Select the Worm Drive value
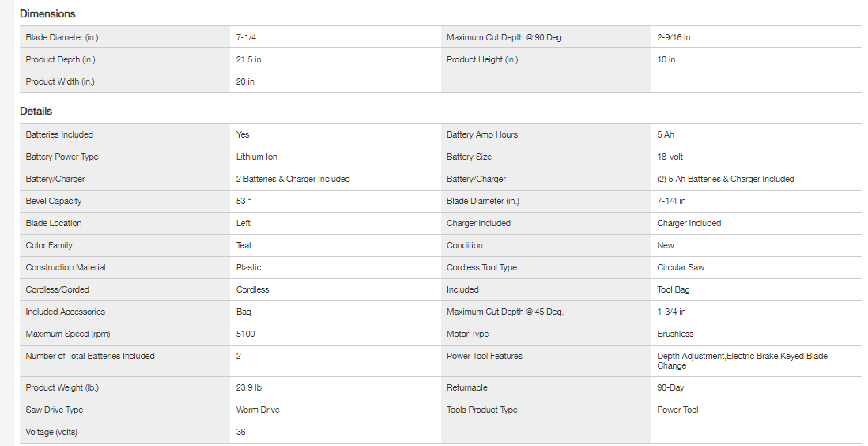 click(258, 410)
